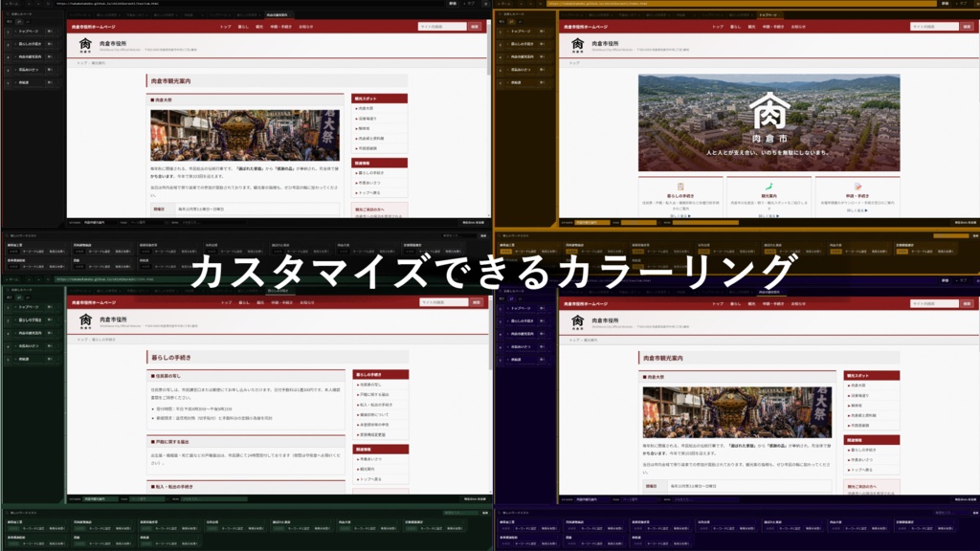Open the 肉倉大祭 link under 観光スポット in the purple window
The width and height of the screenshot is (980, 551).
(x=858, y=386)
